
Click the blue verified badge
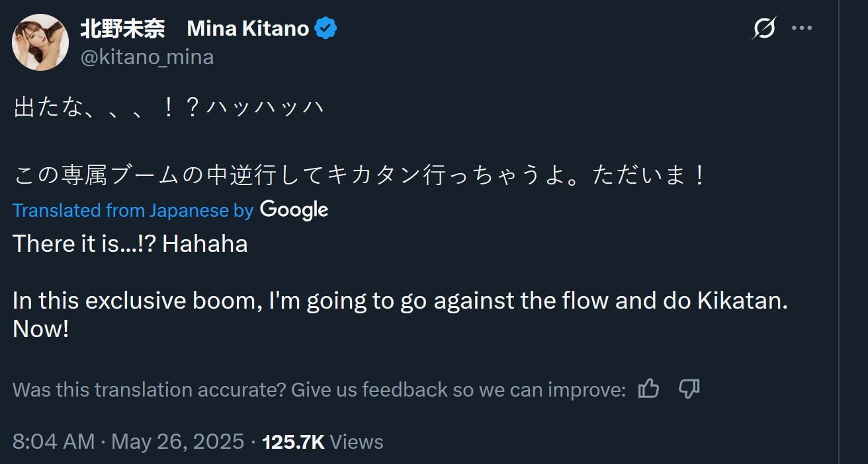point(325,28)
